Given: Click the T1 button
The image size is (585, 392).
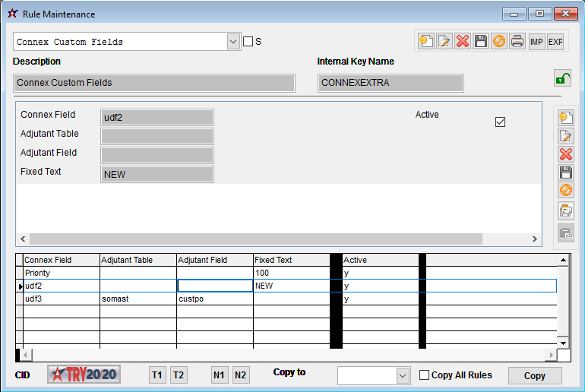Looking at the screenshot, I should [157, 375].
